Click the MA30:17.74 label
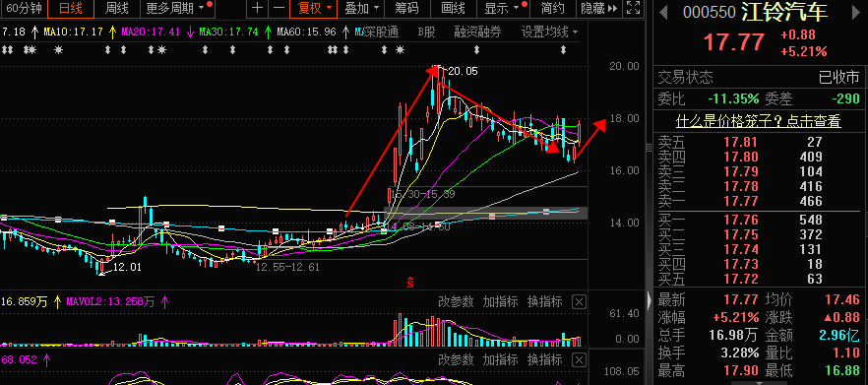Viewport: 868px width, 385px height. point(228,32)
